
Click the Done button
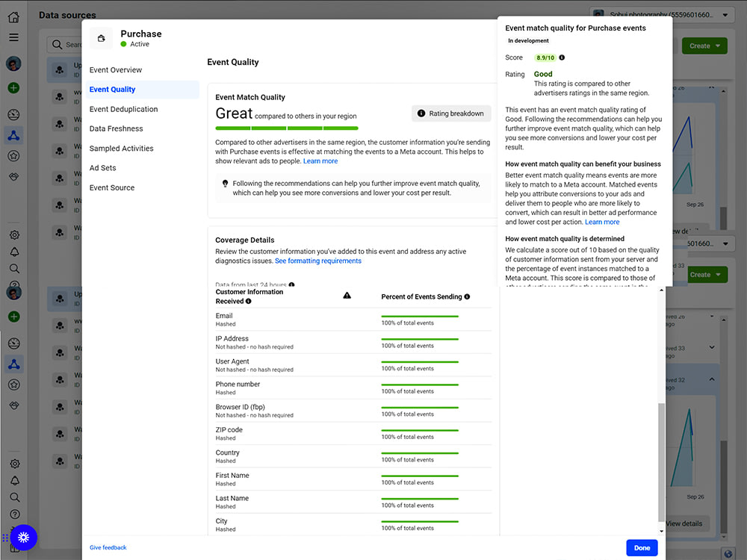[642, 547]
